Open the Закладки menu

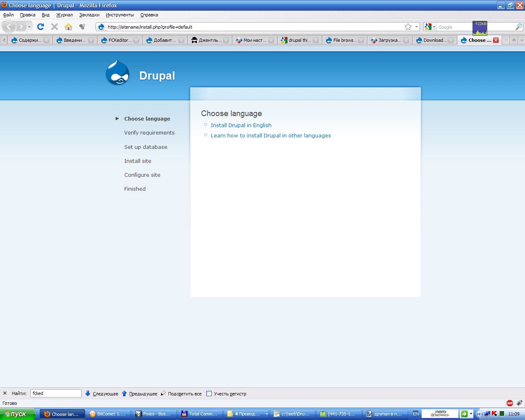coord(89,15)
